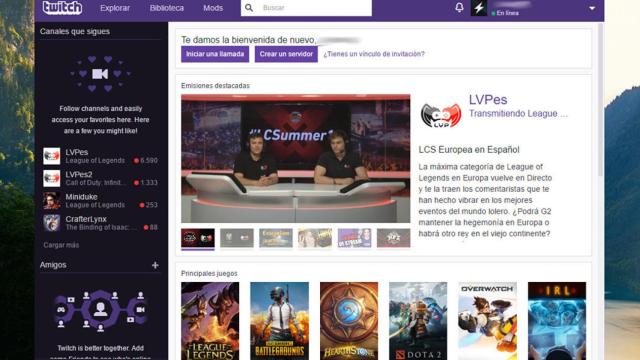640x360 pixels.
Task: Click the Amigos section heading
Action: pos(53,265)
